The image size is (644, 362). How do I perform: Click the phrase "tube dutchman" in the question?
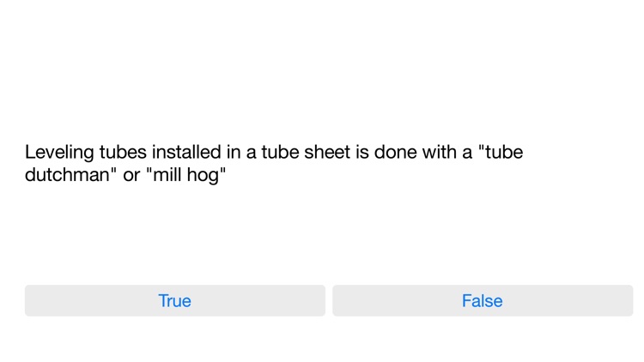click(x=66, y=176)
